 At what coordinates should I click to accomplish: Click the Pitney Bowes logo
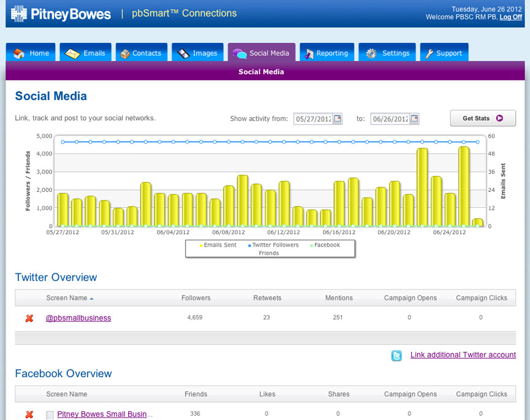click(x=61, y=14)
